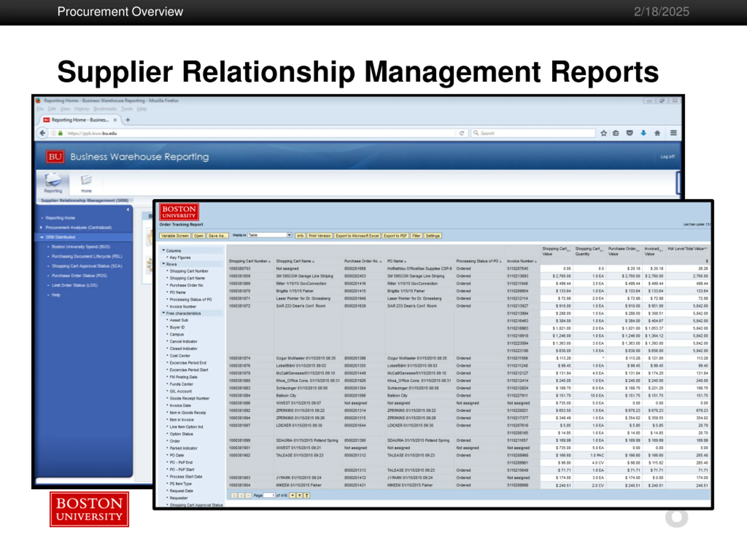Select Buyer ID in Free characteristics

(x=177, y=327)
